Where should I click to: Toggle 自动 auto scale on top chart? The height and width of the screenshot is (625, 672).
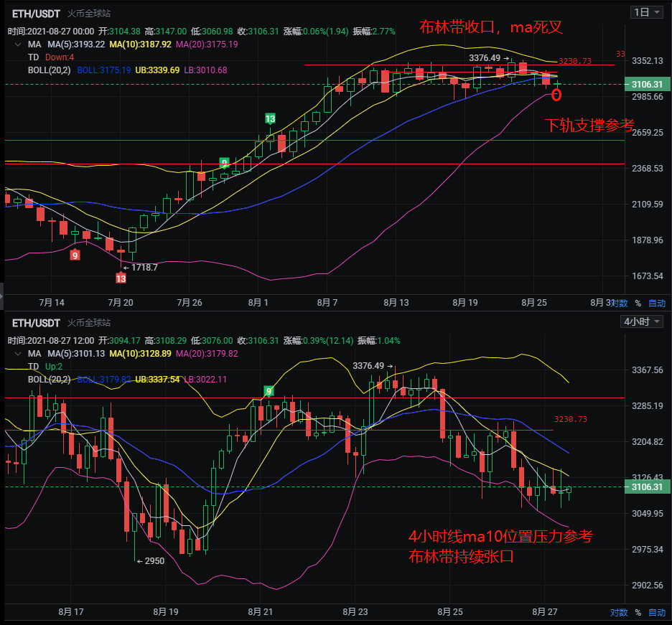coord(656,303)
